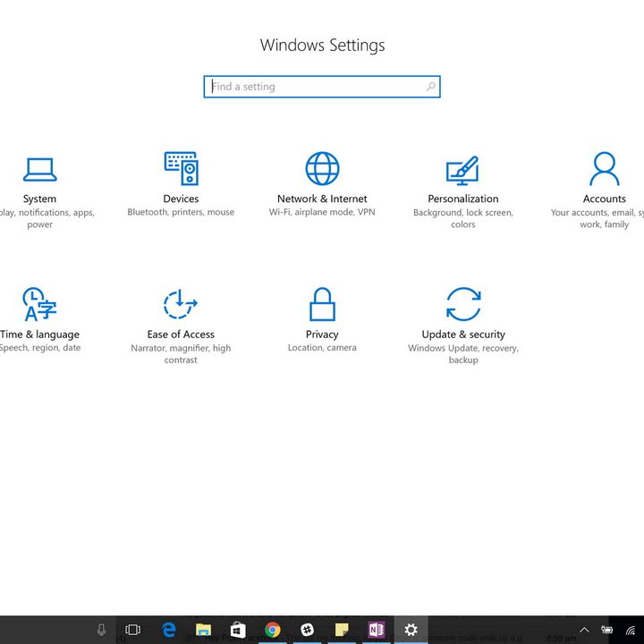This screenshot has height=644, width=644.
Task: Click the System label
Action: click(x=40, y=199)
